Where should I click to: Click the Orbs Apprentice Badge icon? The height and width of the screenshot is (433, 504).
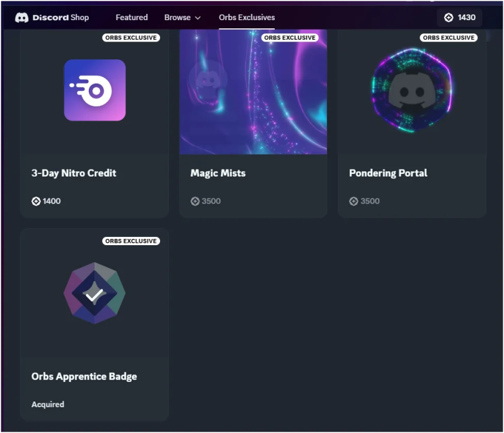(94, 293)
